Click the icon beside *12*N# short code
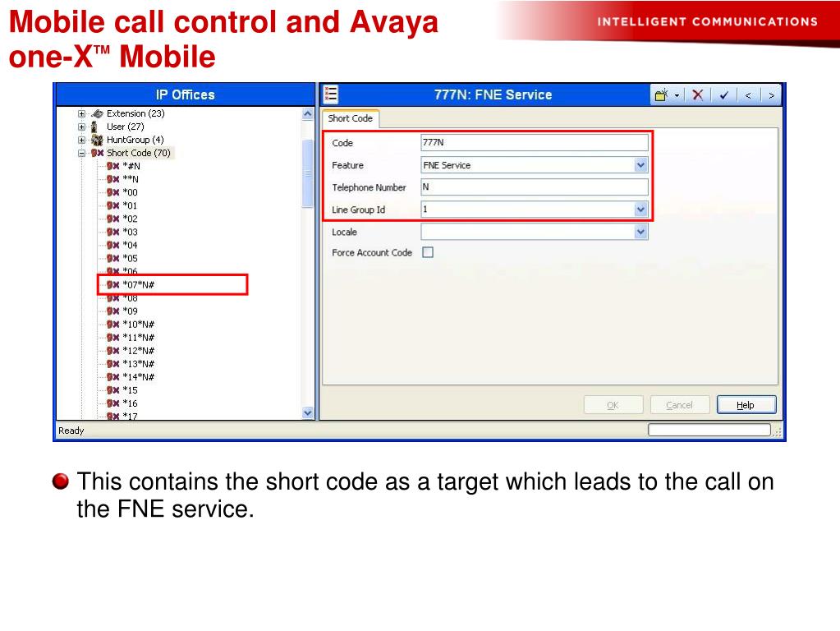 click(112, 351)
